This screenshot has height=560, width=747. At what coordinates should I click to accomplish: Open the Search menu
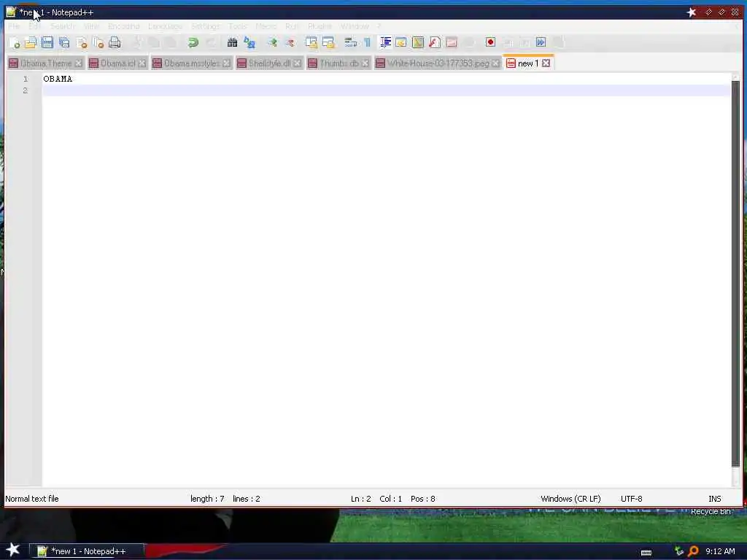pos(63,26)
